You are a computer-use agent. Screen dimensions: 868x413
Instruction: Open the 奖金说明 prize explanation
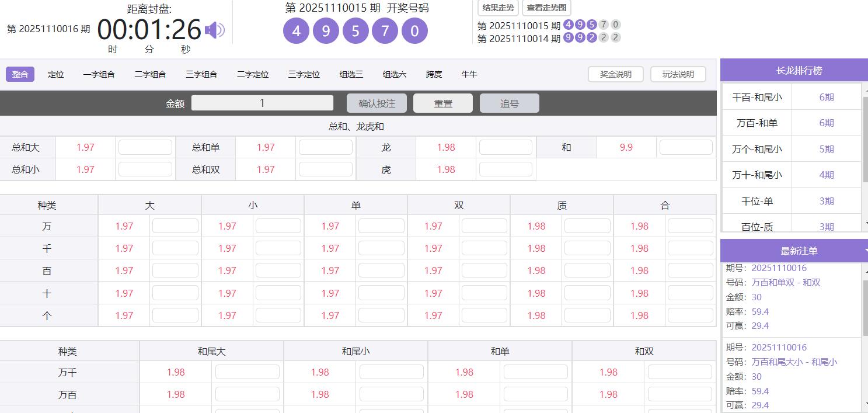[615, 74]
